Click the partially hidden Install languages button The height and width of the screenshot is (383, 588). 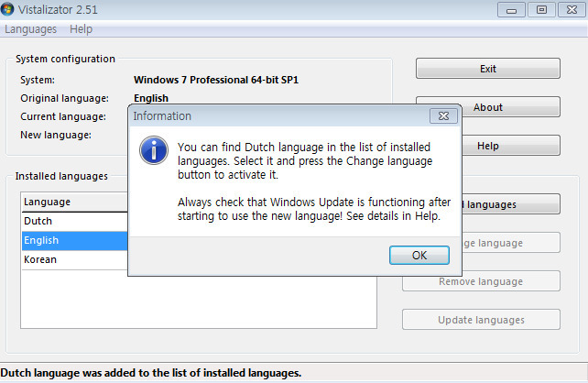[511, 204]
